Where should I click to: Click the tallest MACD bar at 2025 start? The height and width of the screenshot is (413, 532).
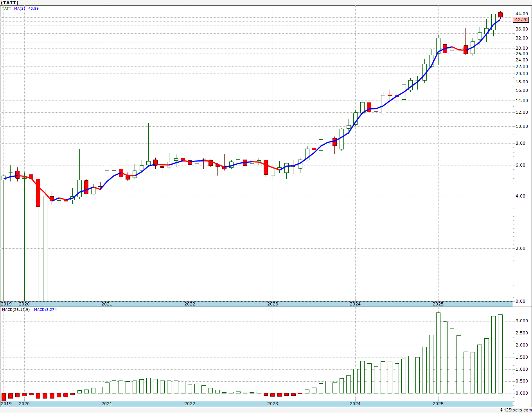[x=438, y=352]
